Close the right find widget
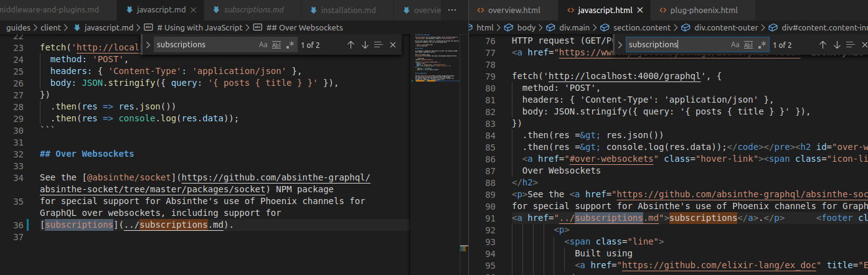This screenshot has width=868, height=275. point(865,45)
